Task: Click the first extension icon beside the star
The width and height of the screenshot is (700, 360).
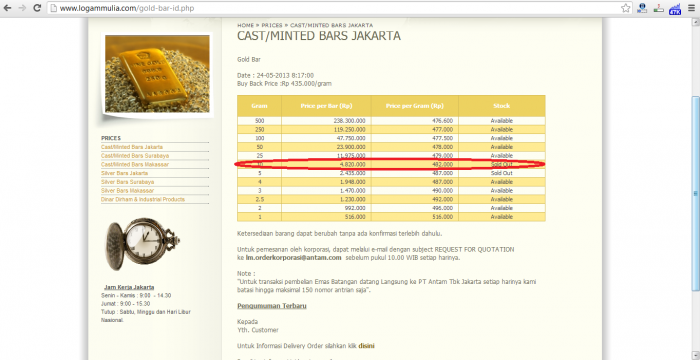Action: coord(642,8)
